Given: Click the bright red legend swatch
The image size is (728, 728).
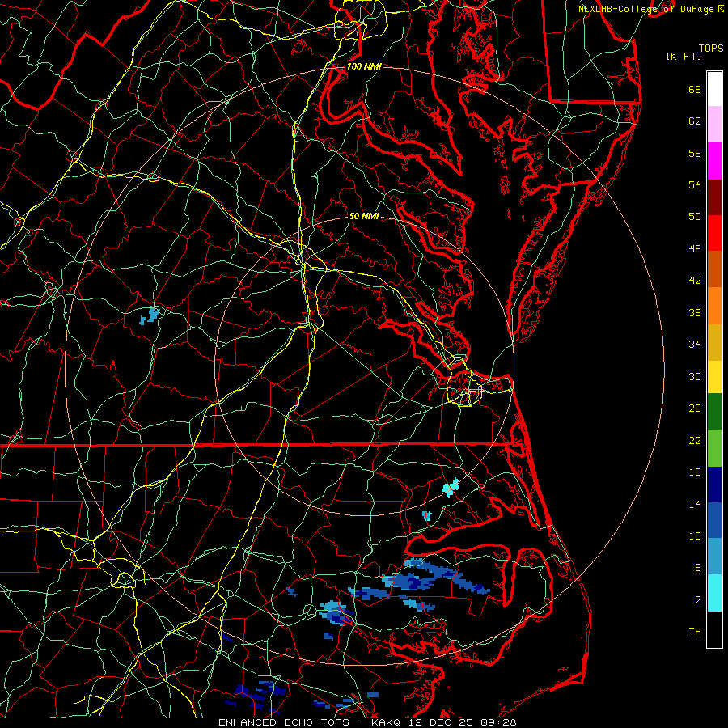Looking at the screenshot, I should [714, 233].
